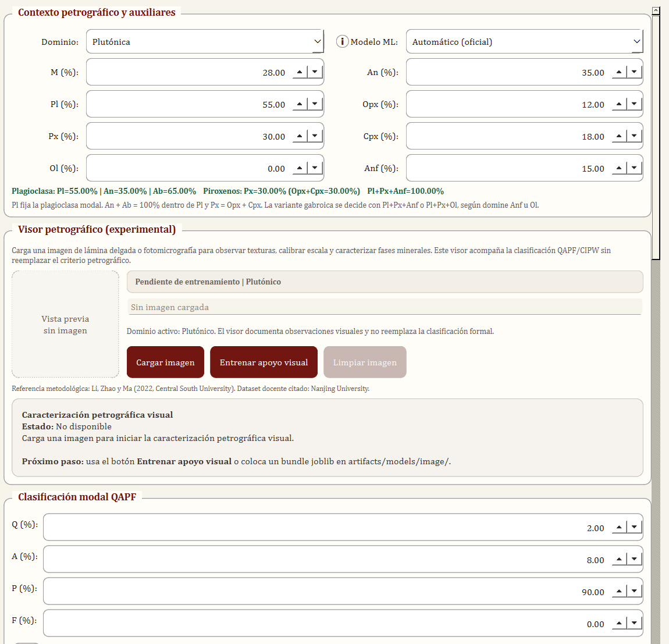Click the Limpiar imagen button

pyautogui.click(x=365, y=362)
